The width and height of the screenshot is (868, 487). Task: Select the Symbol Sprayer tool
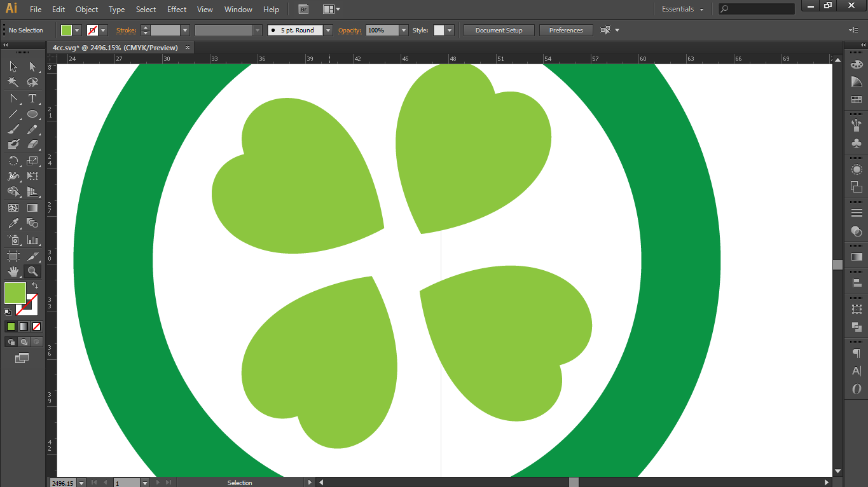(13, 240)
